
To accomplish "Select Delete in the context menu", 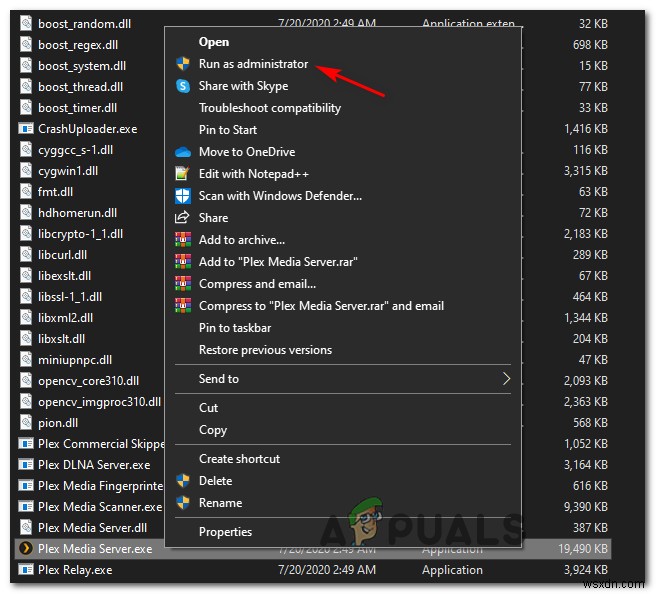I will click(215, 481).
